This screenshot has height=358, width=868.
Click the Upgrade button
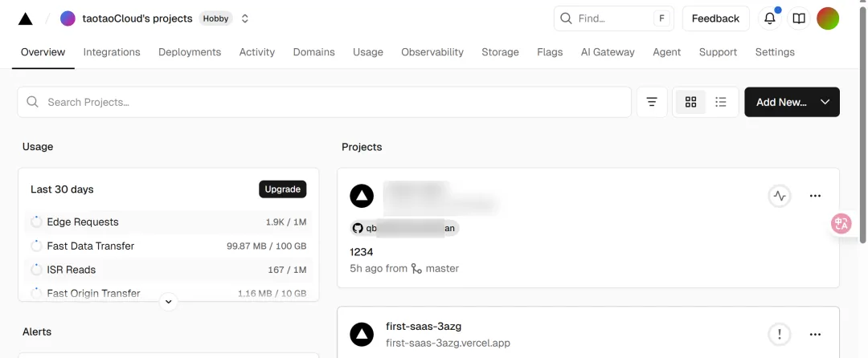(x=282, y=189)
